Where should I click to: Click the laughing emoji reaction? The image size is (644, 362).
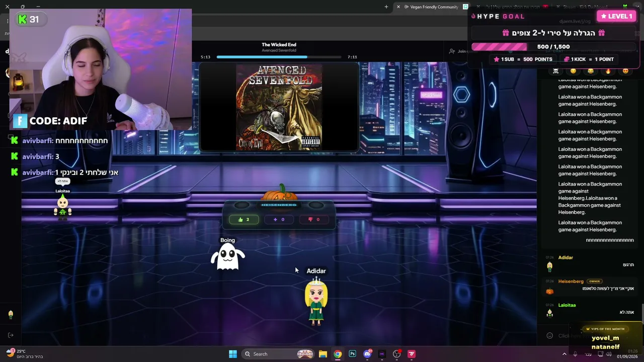coord(591,71)
